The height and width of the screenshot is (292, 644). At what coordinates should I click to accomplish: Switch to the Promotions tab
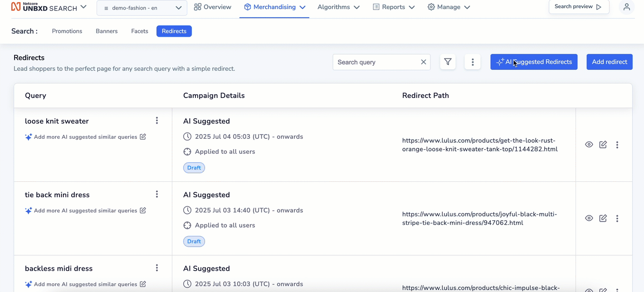(x=67, y=31)
